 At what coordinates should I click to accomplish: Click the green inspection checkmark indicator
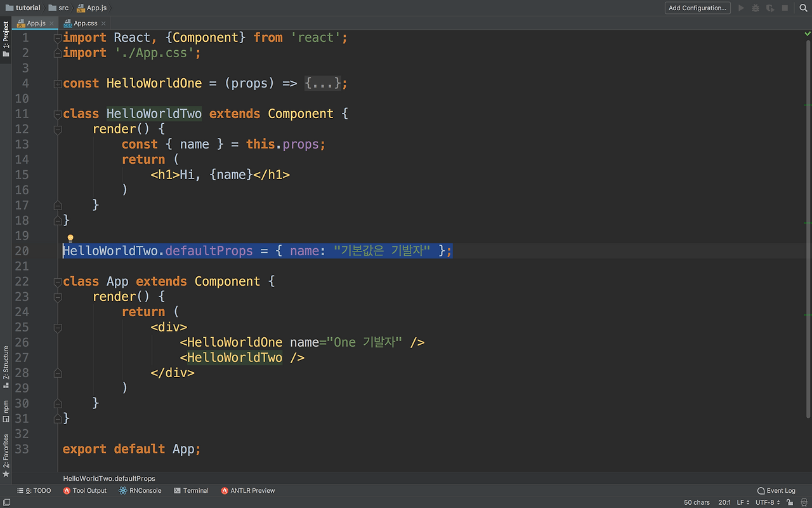pos(808,34)
